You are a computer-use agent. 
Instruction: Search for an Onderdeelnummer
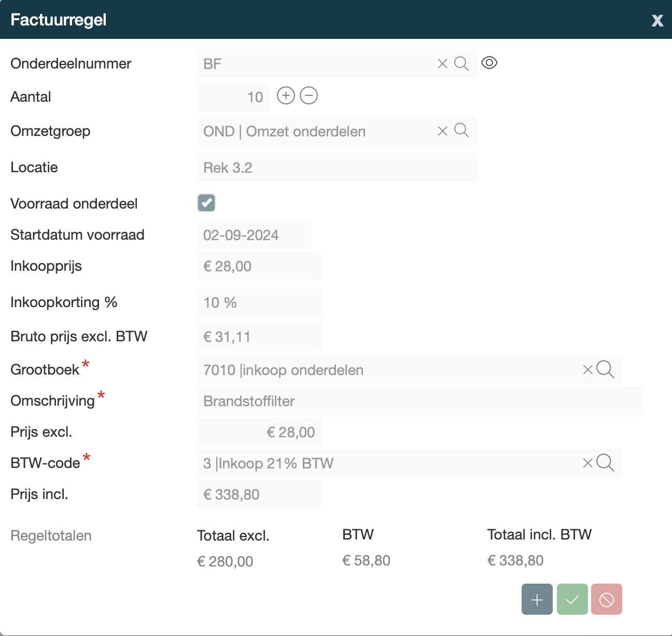coord(461,64)
